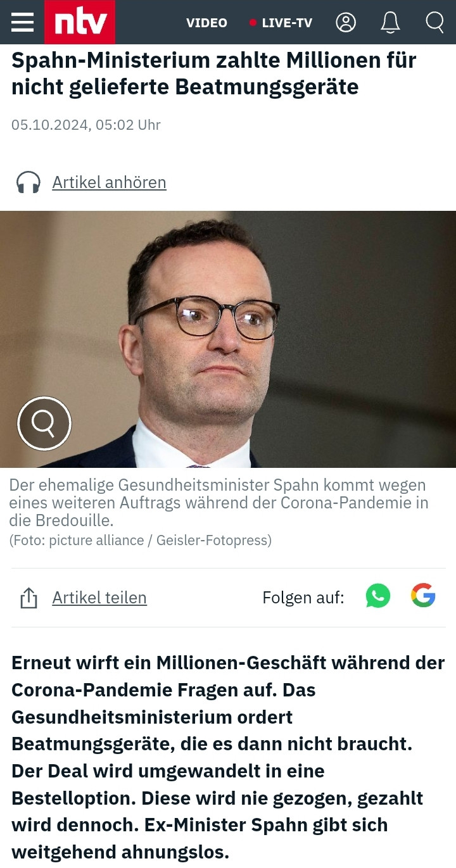
Task: Open notifications bell icon
Action: point(390,22)
